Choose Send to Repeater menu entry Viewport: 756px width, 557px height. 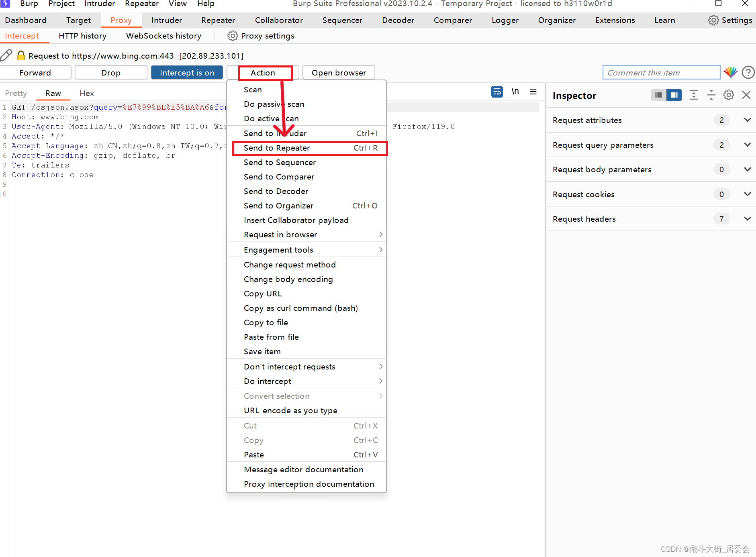(306, 148)
